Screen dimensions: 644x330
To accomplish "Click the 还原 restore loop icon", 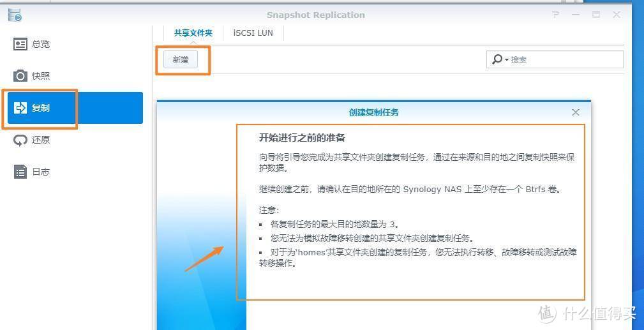I will 20,140.
